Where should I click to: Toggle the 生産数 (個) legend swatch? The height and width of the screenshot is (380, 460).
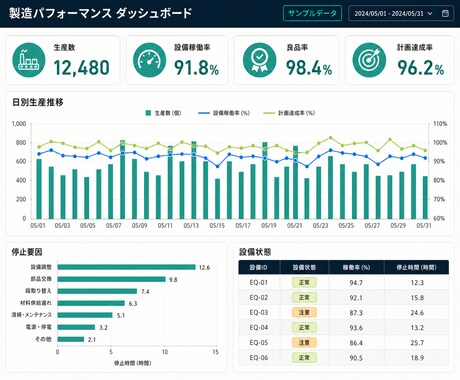click(x=148, y=113)
